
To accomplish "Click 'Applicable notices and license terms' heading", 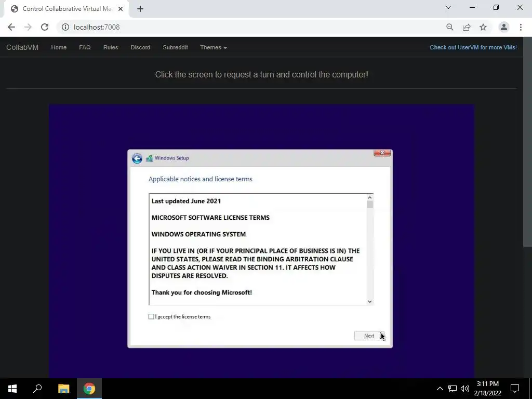I will click(x=201, y=179).
